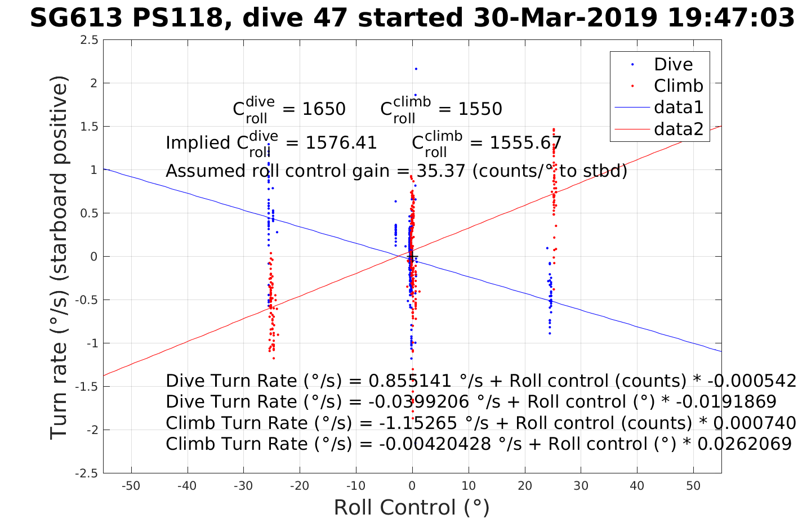
Task: Click the x-axis tick label -50
Action: (x=131, y=486)
